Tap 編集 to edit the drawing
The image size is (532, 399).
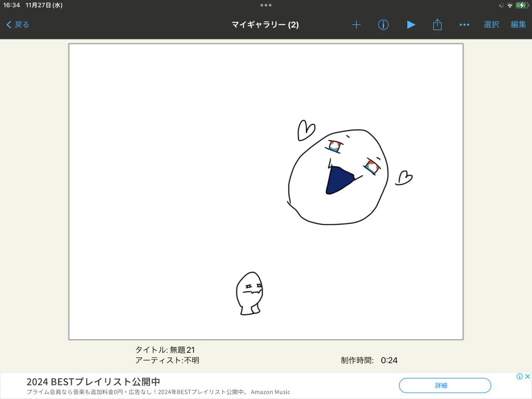point(518,24)
